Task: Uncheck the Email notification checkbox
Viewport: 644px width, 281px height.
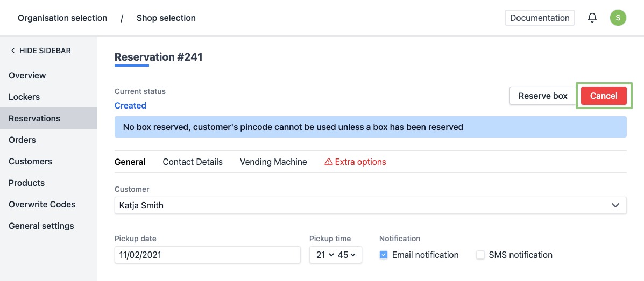Action: [x=384, y=255]
